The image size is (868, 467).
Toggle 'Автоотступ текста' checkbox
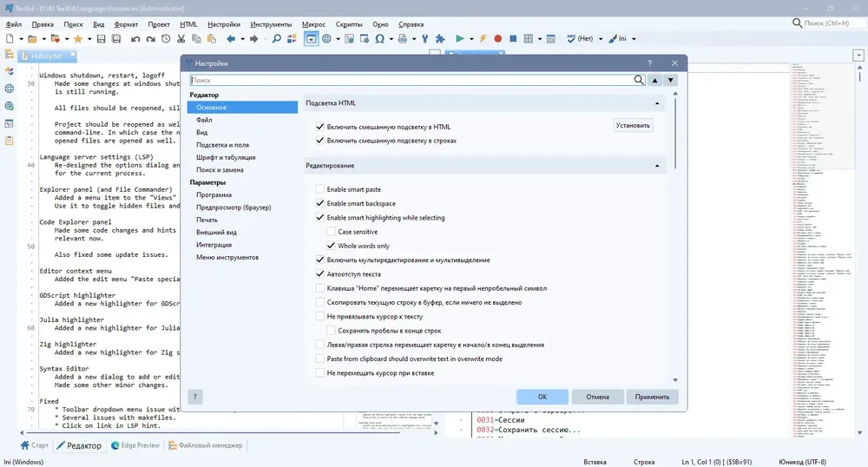pos(320,274)
